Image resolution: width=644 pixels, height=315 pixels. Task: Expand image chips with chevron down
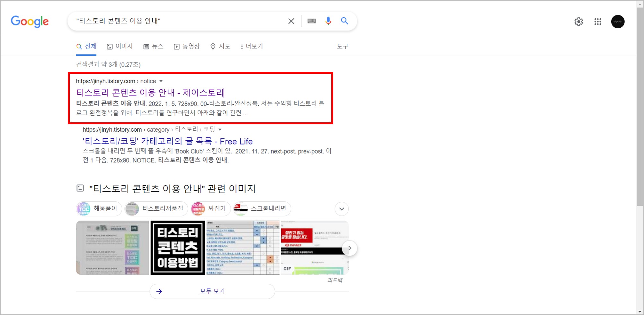[342, 209]
